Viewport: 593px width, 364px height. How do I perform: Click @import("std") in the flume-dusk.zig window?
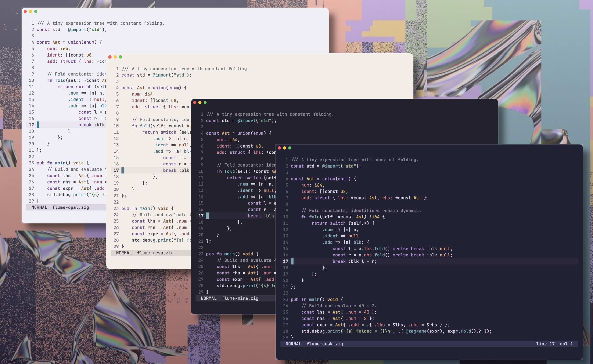pos(340,166)
